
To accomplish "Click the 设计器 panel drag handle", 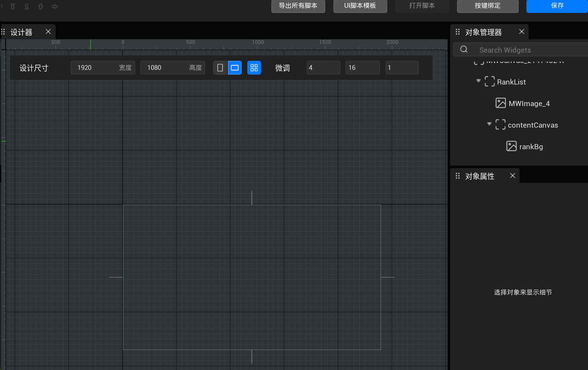I will (3, 32).
